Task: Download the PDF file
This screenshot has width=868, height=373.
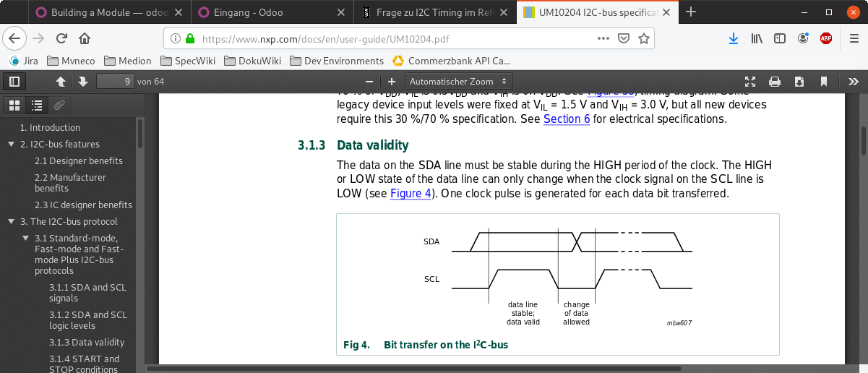Action: 799,82
